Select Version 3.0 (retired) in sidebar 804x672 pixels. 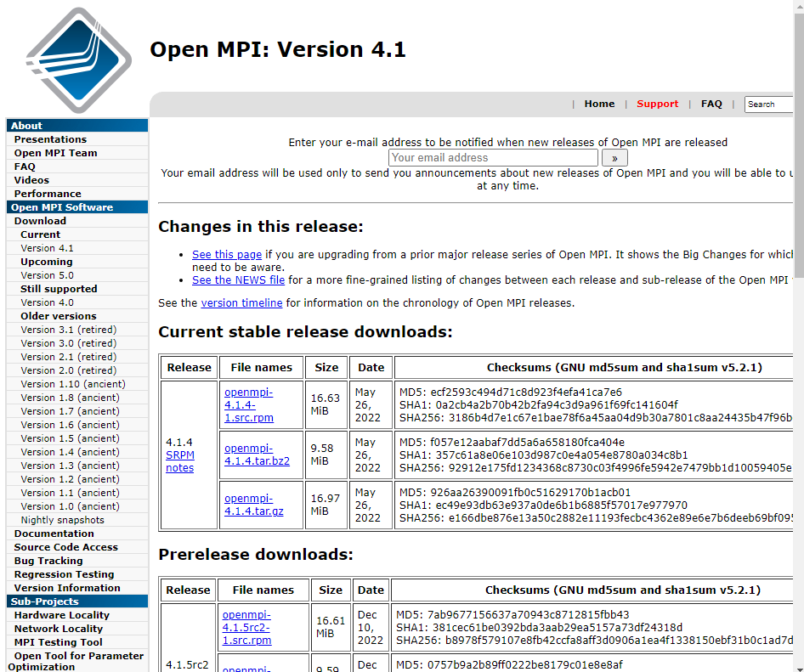(x=68, y=343)
